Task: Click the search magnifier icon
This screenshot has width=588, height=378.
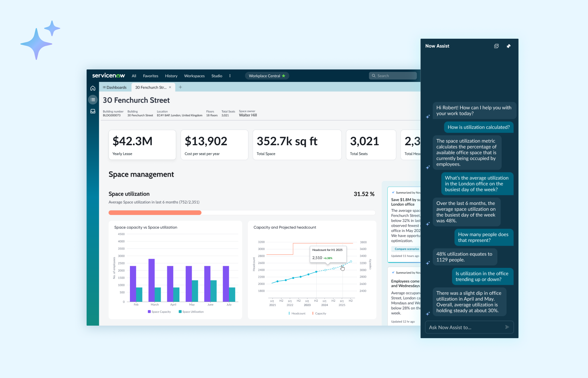Action: point(374,75)
